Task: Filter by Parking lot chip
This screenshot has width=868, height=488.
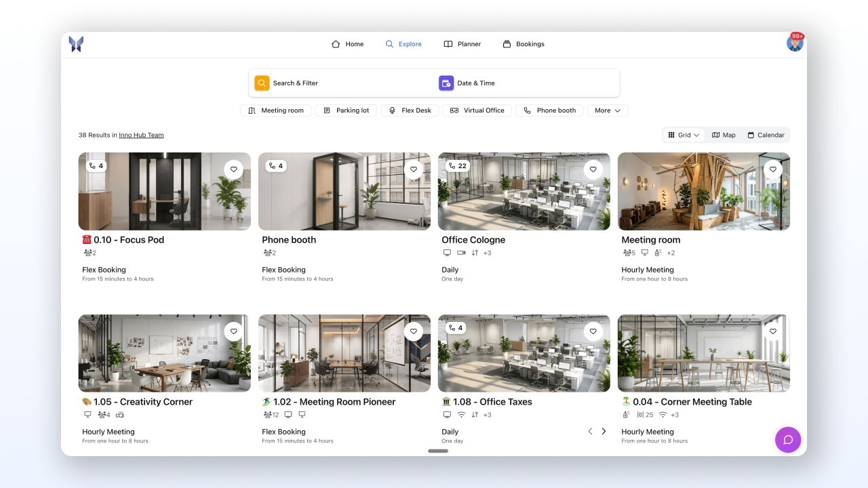Action: [346, 110]
